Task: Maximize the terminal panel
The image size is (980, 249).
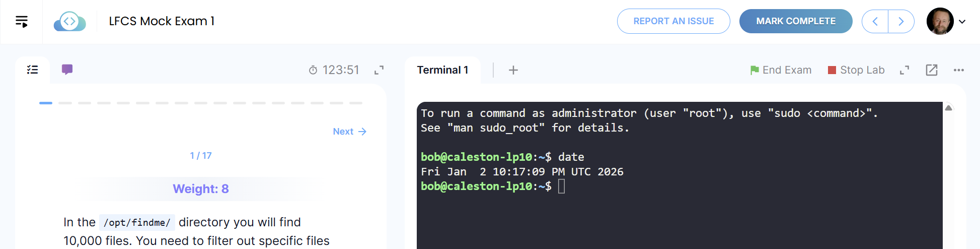Action: pyautogui.click(x=904, y=70)
